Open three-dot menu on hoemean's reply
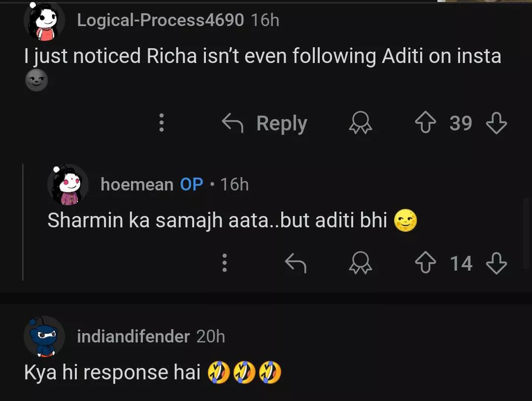The height and width of the screenshot is (401, 532). (225, 263)
